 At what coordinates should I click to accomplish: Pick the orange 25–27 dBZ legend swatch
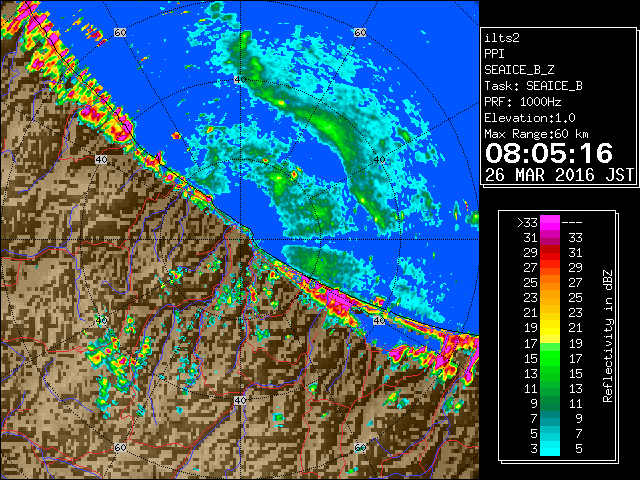[550, 283]
